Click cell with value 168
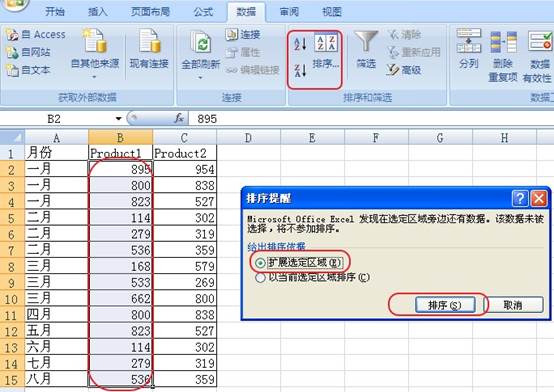The width and height of the screenshot is (554, 392). [x=120, y=266]
